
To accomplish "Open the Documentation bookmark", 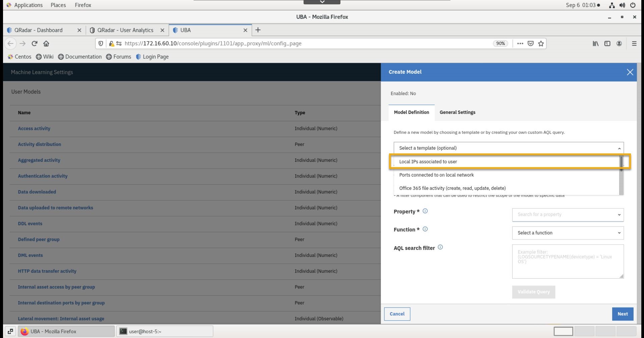I will (x=80, y=57).
